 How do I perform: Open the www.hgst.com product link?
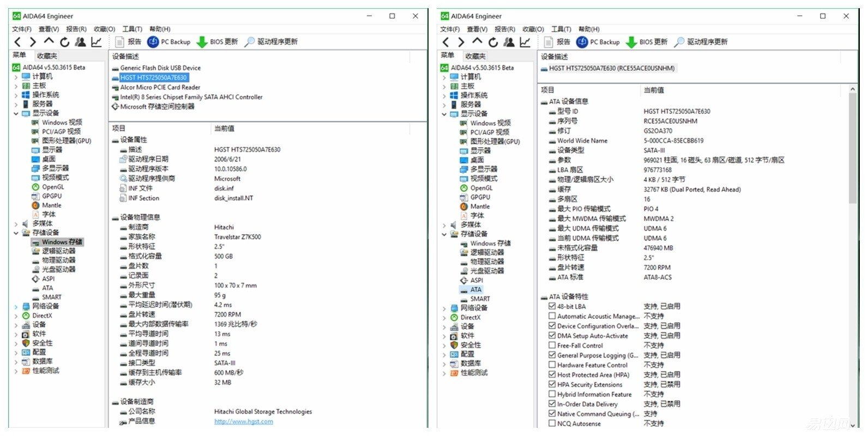point(244,421)
